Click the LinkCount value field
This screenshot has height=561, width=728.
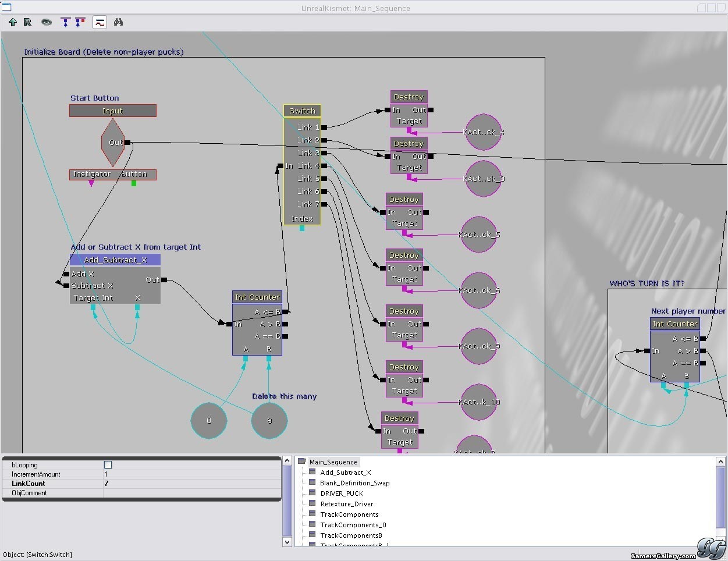pyautogui.click(x=192, y=484)
